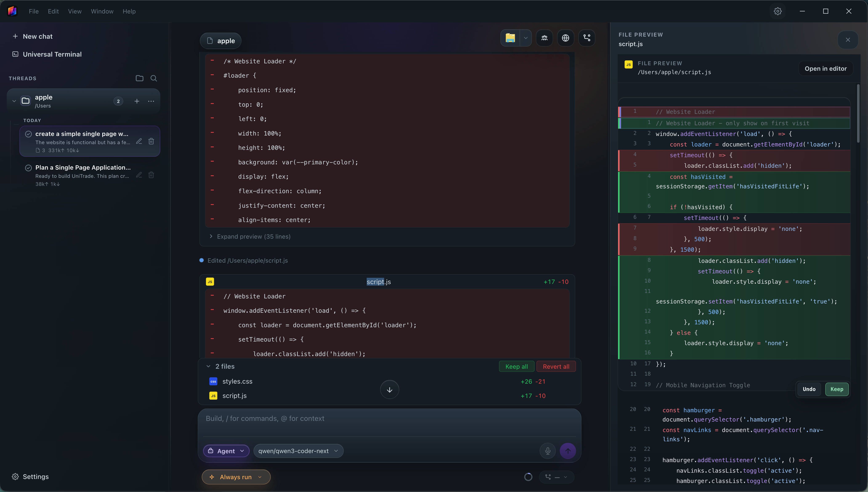This screenshot has width=868, height=492.
Task: Click the /Users/apple/script.js path
Action: click(674, 72)
